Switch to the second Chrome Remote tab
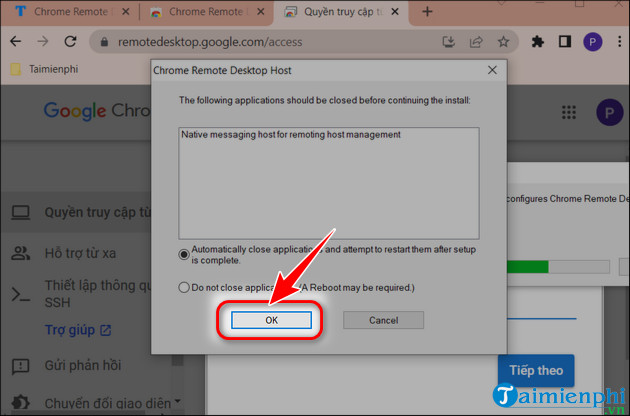Screen dimensions: 630x416 [x=206, y=12]
